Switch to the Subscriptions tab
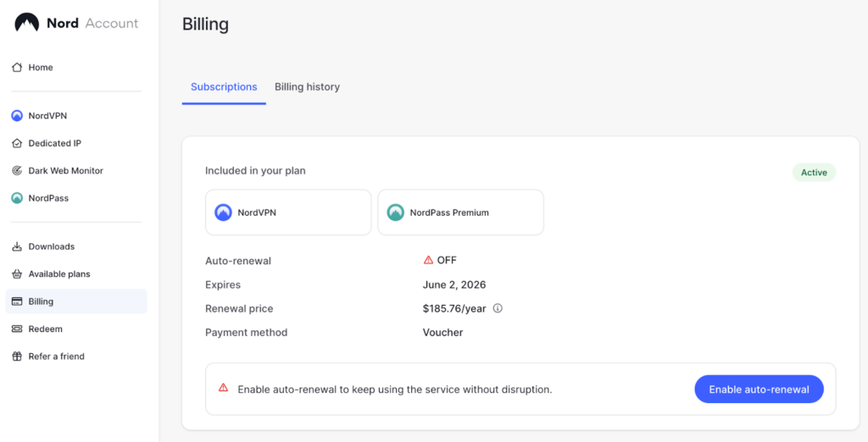 (x=224, y=87)
